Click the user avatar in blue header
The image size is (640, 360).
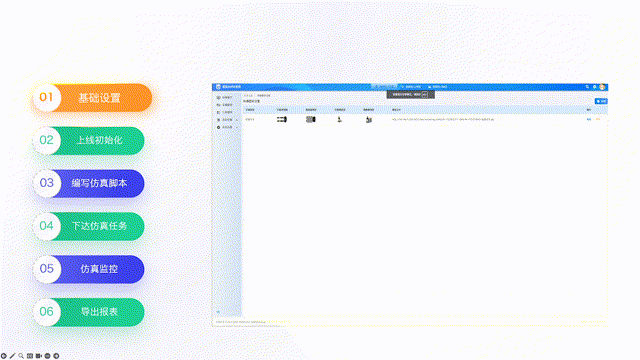[x=602, y=87]
